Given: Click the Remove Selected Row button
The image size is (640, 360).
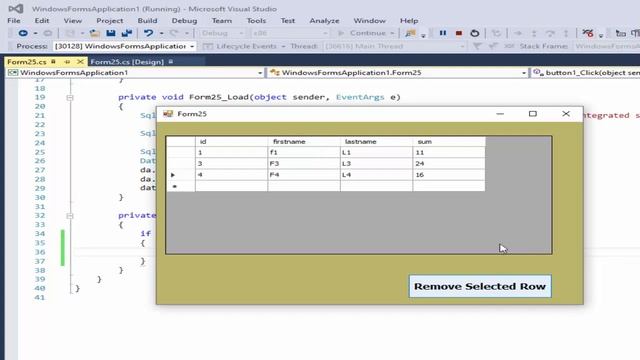Looking at the screenshot, I should pyautogui.click(x=480, y=286).
